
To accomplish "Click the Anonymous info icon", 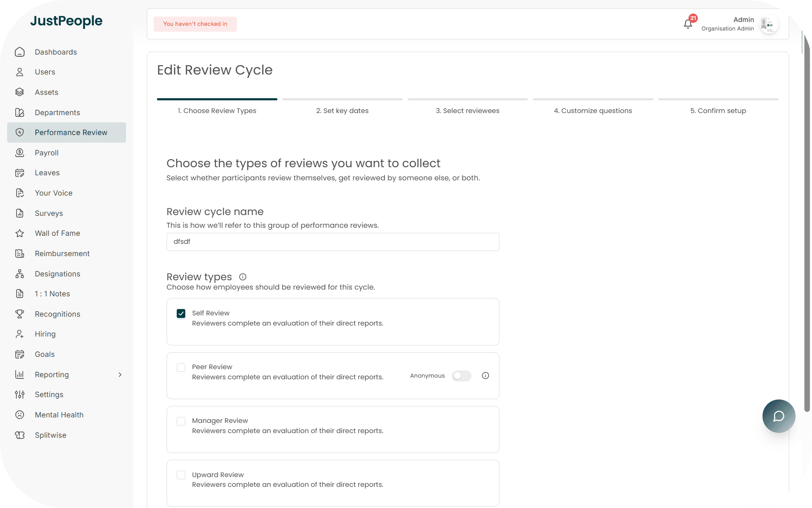I will point(486,375).
